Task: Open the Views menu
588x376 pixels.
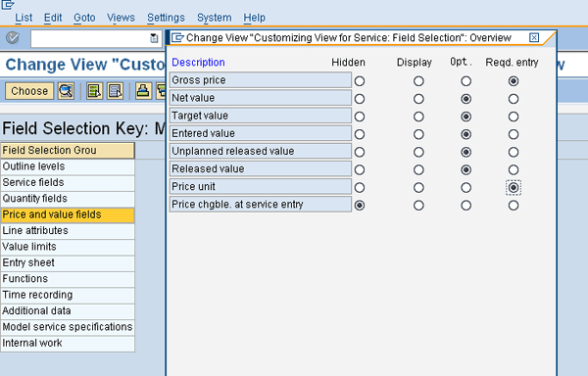Action: click(x=121, y=18)
